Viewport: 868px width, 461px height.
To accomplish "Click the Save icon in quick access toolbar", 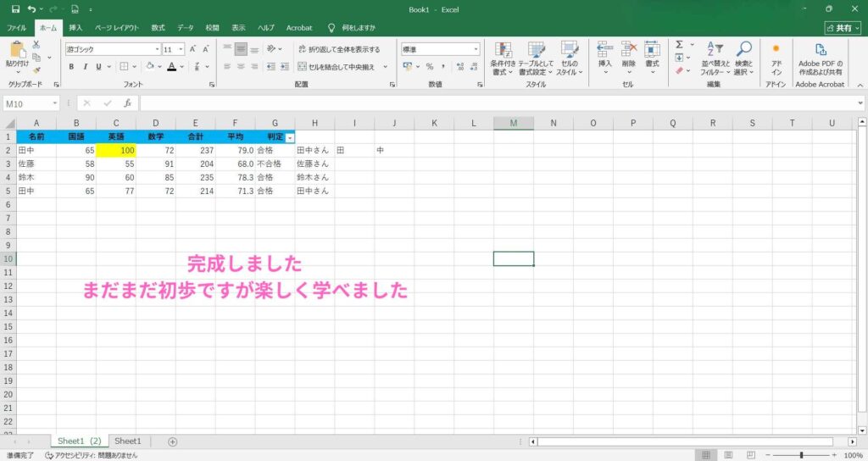I will coord(15,9).
